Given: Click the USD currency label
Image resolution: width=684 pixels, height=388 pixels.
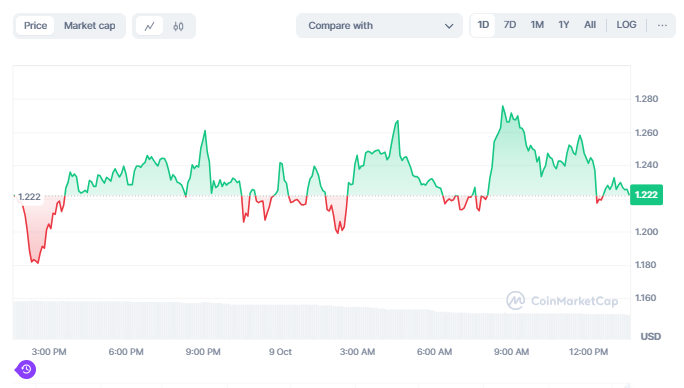Looking at the screenshot, I should click(x=650, y=336).
